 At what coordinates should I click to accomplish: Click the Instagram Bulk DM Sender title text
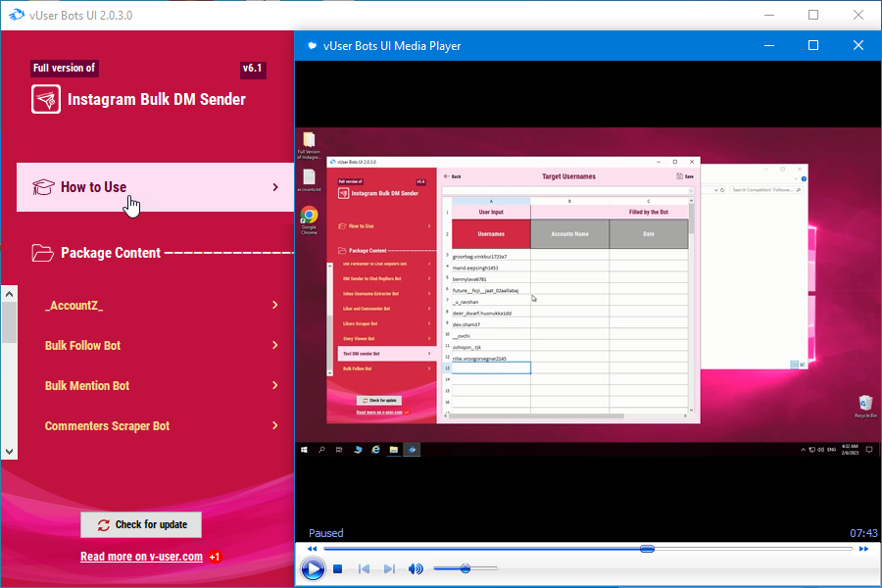(x=157, y=100)
